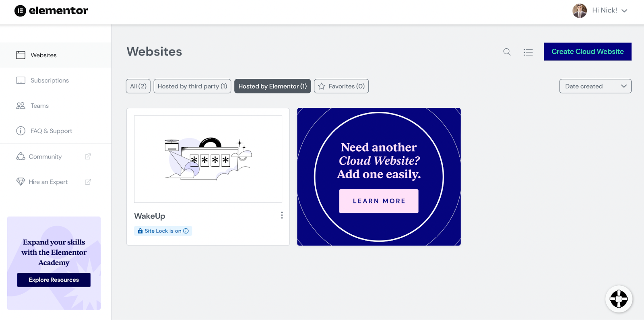Expand the Hi Nick account chevron

(x=624, y=11)
